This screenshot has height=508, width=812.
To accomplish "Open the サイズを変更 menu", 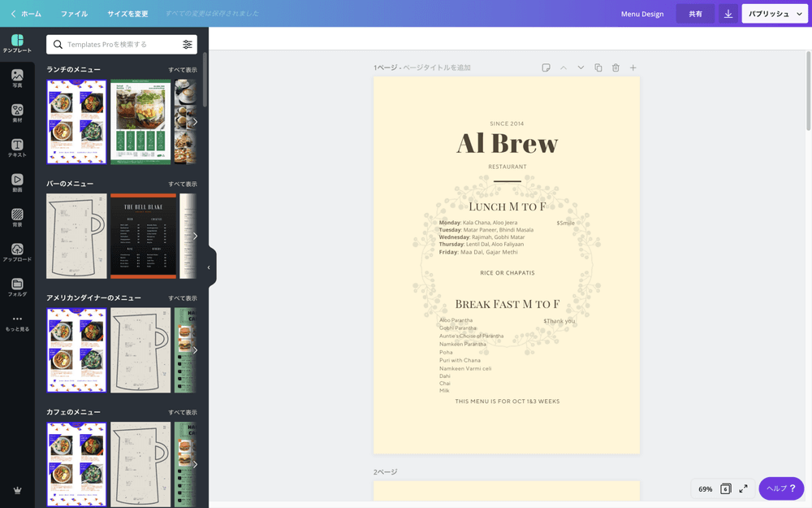I will pyautogui.click(x=127, y=14).
